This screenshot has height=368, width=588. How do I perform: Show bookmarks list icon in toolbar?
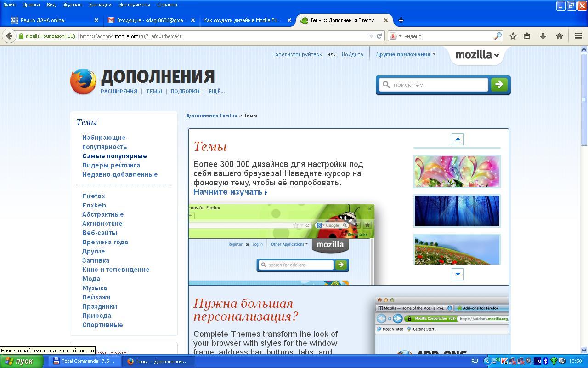(x=527, y=36)
